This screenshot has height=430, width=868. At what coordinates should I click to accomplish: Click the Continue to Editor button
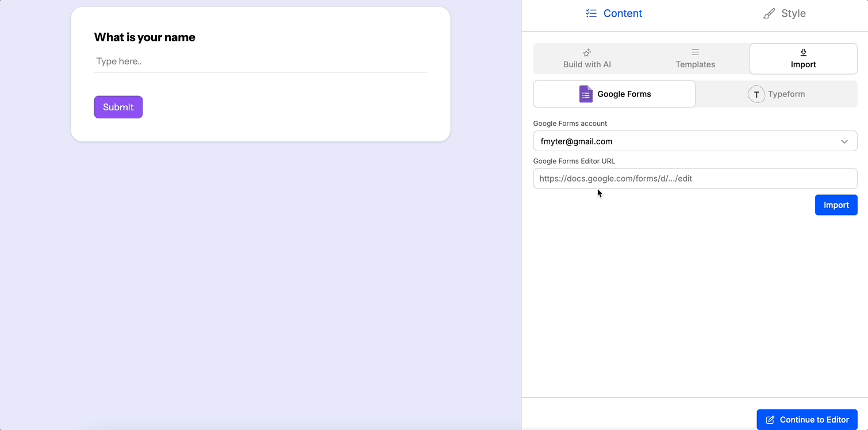coord(807,420)
